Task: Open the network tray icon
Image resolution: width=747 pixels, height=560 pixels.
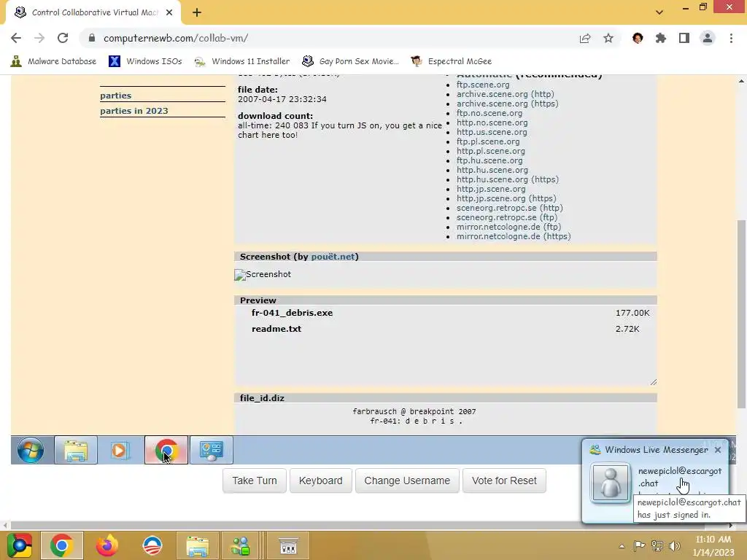Action: click(657, 546)
